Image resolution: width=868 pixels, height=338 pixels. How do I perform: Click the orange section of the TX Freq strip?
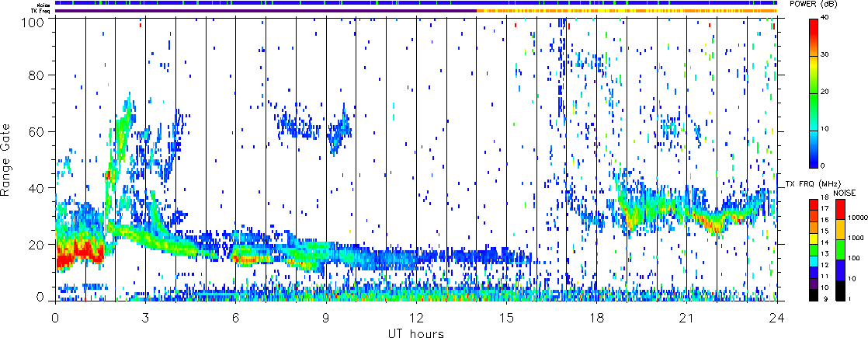click(627, 11)
